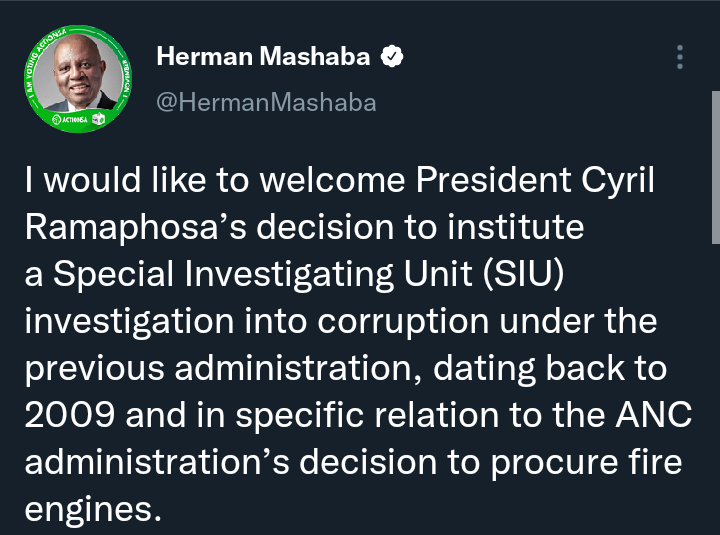720x535 pixels.
Task: Click the word 'ANC' in the tweet
Action: [x=653, y=415]
